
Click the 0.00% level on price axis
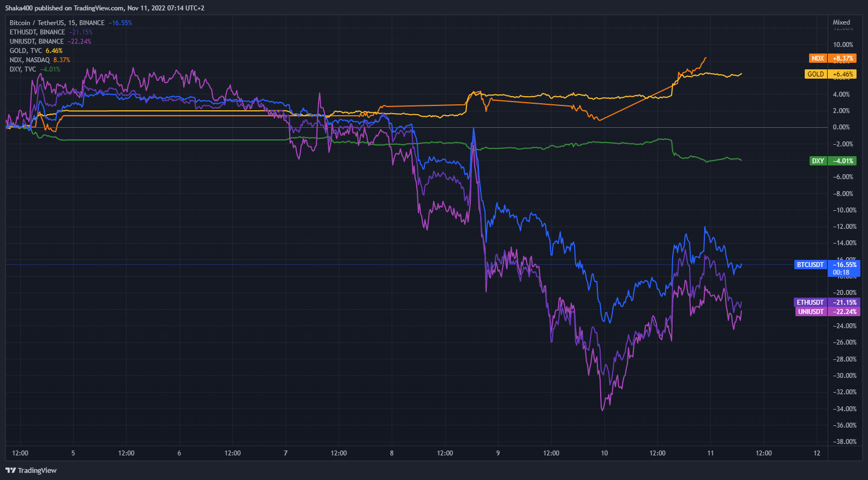(x=841, y=127)
